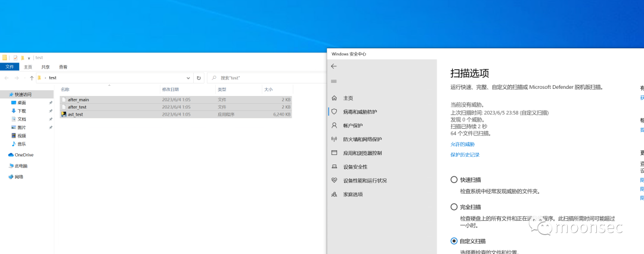The height and width of the screenshot is (254, 644).
Task: Select the 快速扫描 radio button
Action: (454, 179)
